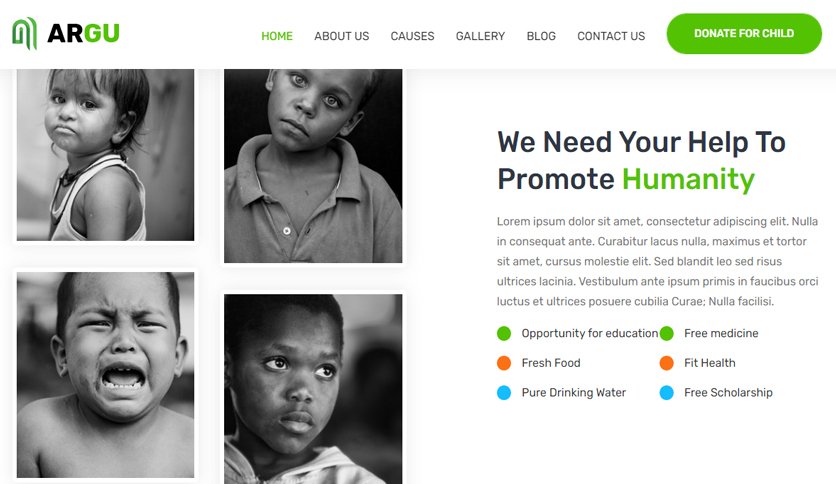This screenshot has width=836, height=484.
Task: Open the crying baby photo thumbnail
Action: click(106, 375)
